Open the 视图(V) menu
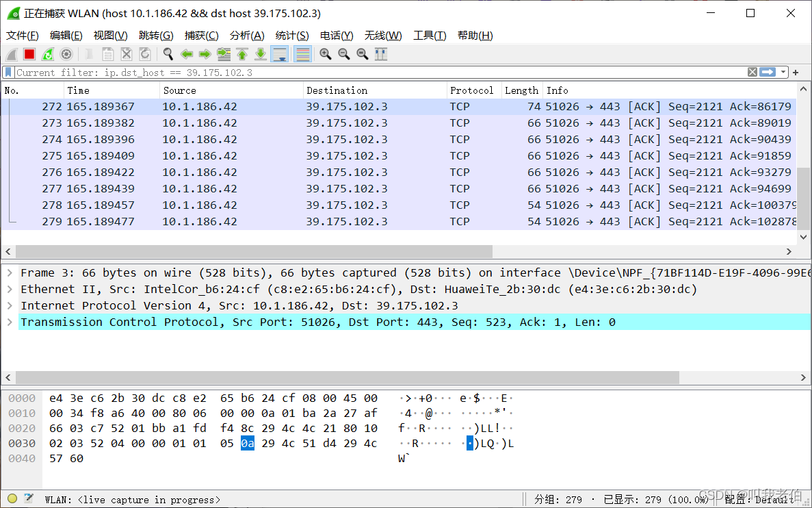The height and width of the screenshot is (508, 812). 110,35
